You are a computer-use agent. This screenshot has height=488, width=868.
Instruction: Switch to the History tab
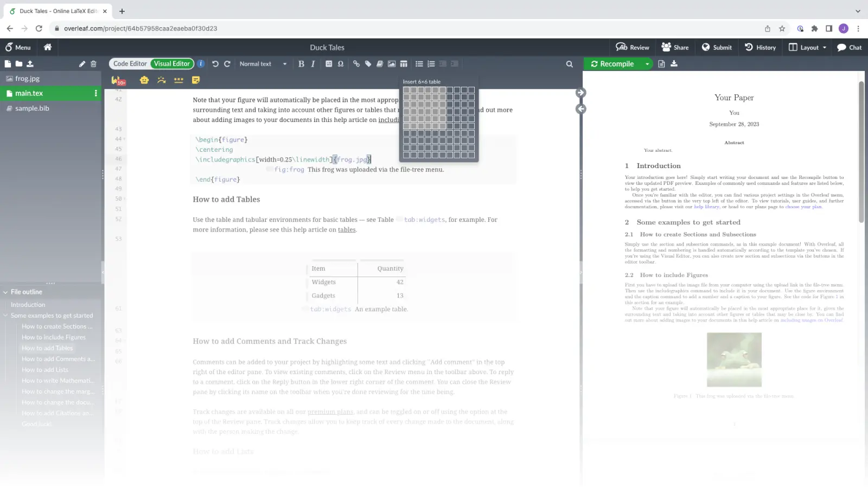point(760,47)
